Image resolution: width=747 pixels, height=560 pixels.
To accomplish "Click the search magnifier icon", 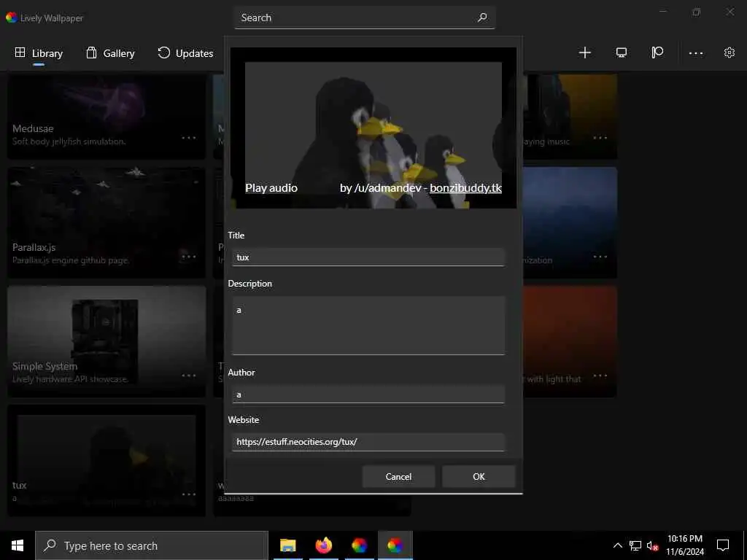I will coord(483,17).
